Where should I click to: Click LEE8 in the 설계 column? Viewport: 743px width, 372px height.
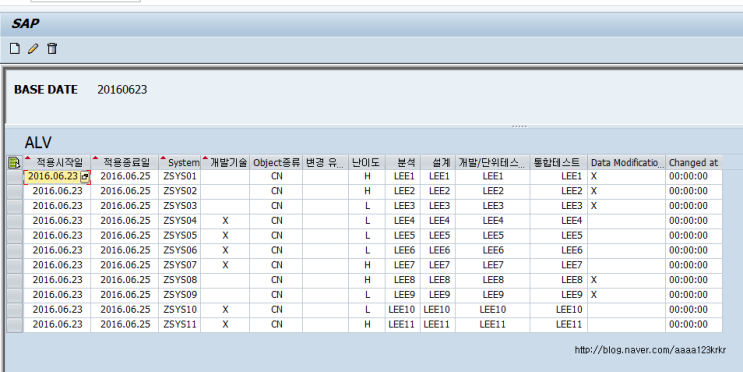click(439, 280)
